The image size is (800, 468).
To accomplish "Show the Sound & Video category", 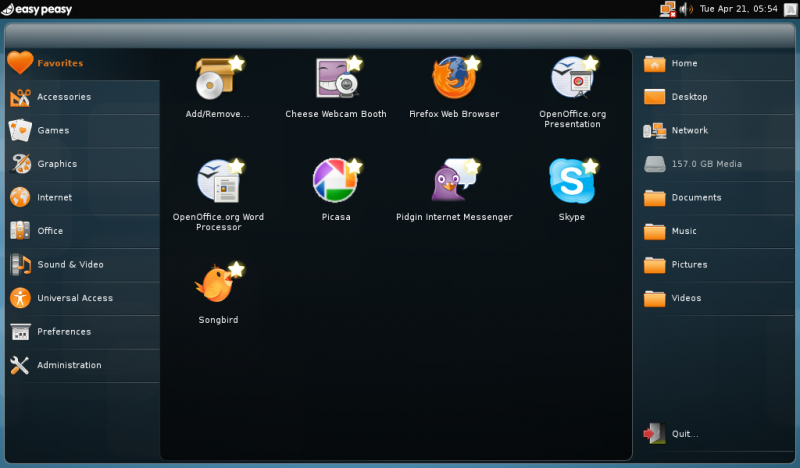I will click(70, 264).
